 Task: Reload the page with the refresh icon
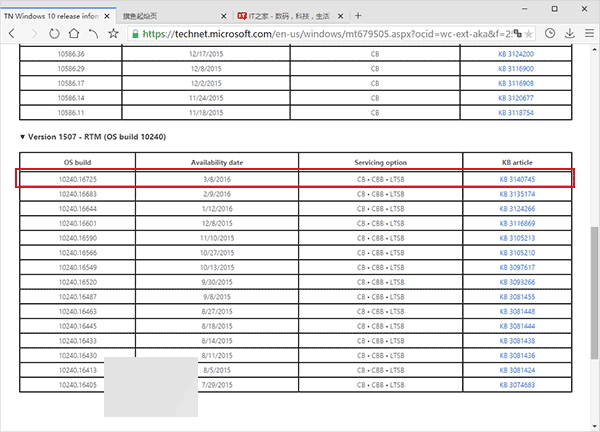[54, 34]
